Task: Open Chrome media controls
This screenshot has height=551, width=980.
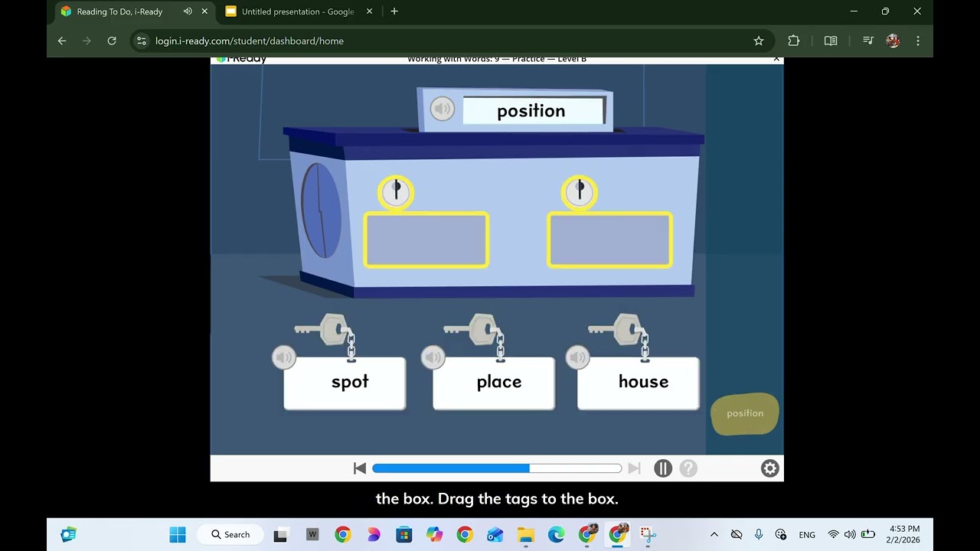Action: [868, 41]
